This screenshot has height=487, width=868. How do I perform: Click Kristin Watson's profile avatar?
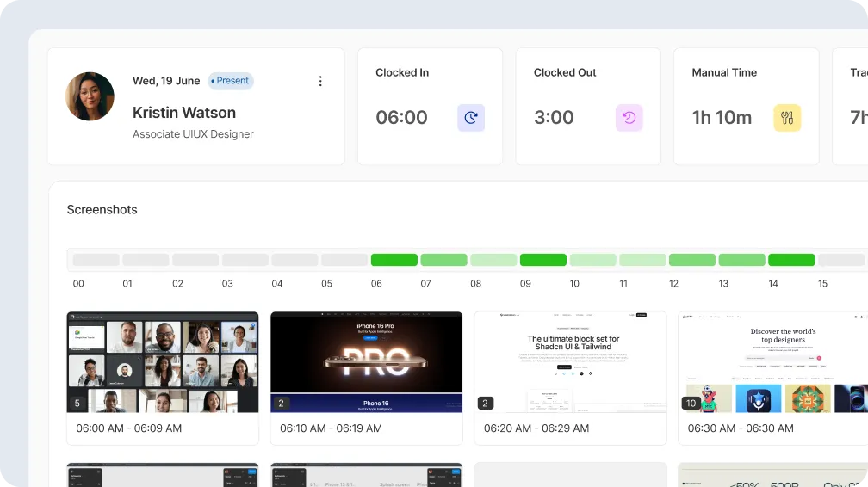(x=90, y=96)
